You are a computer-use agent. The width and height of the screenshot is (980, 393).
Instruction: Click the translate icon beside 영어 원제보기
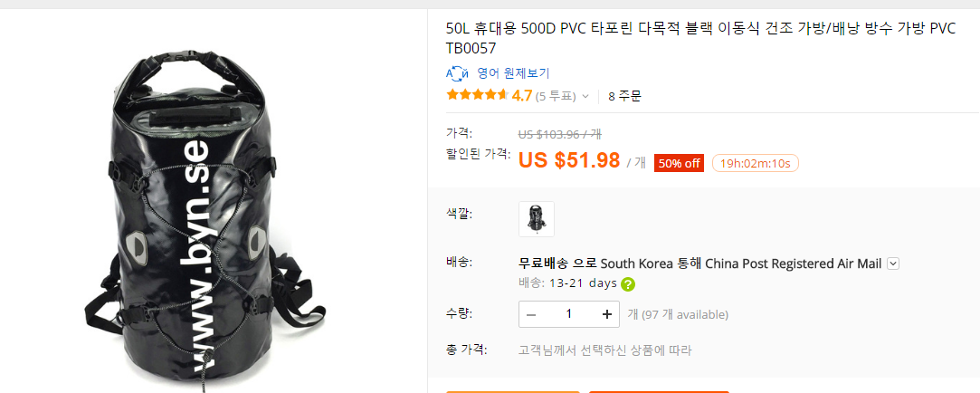(x=456, y=73)
